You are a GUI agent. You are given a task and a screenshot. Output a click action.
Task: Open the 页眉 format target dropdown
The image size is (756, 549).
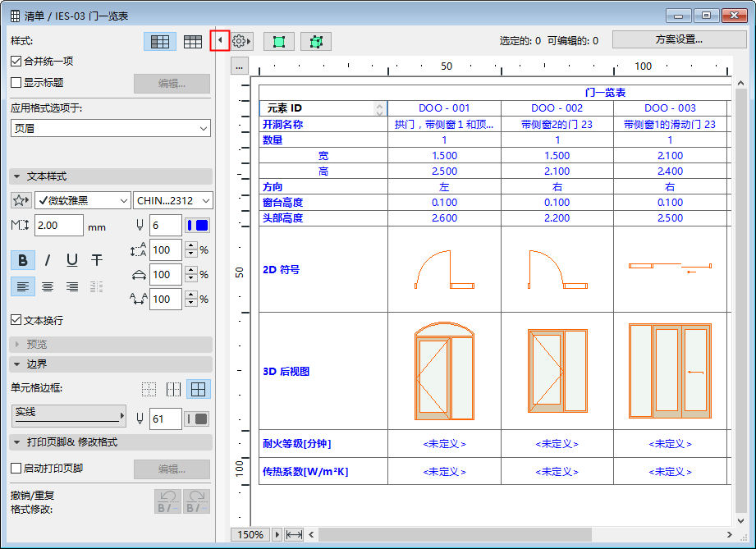(111, 128)
